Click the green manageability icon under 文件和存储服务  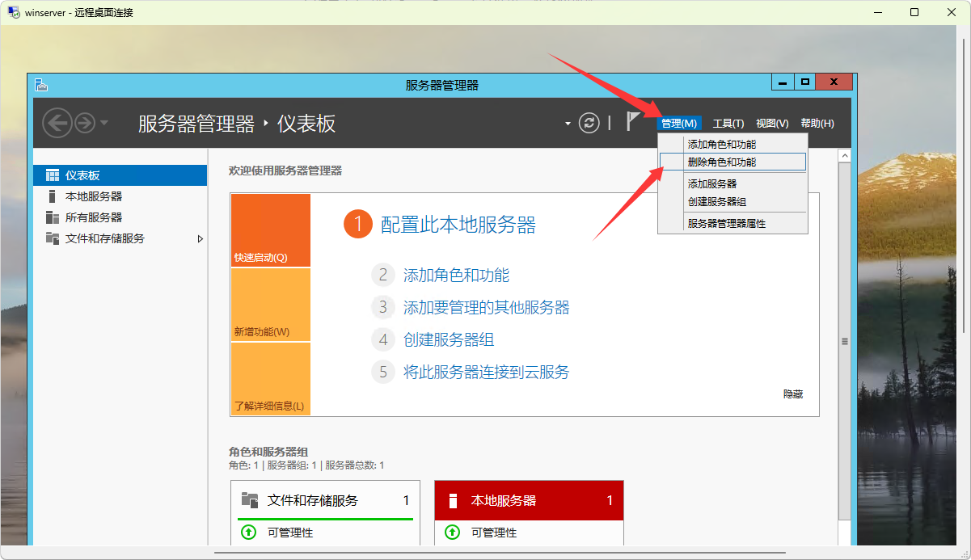pyautogui.click(x=249, y=533)
